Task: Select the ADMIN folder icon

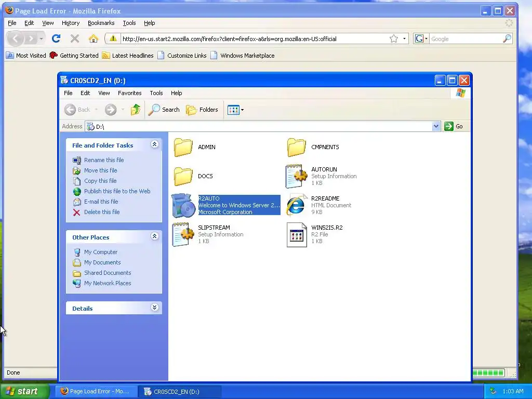Action: 183,147
